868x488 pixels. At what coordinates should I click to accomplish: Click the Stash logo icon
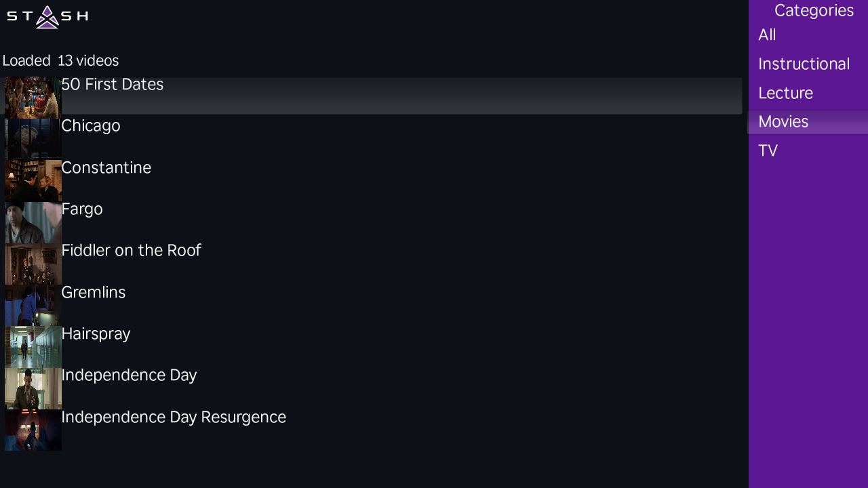click(47, 17)
